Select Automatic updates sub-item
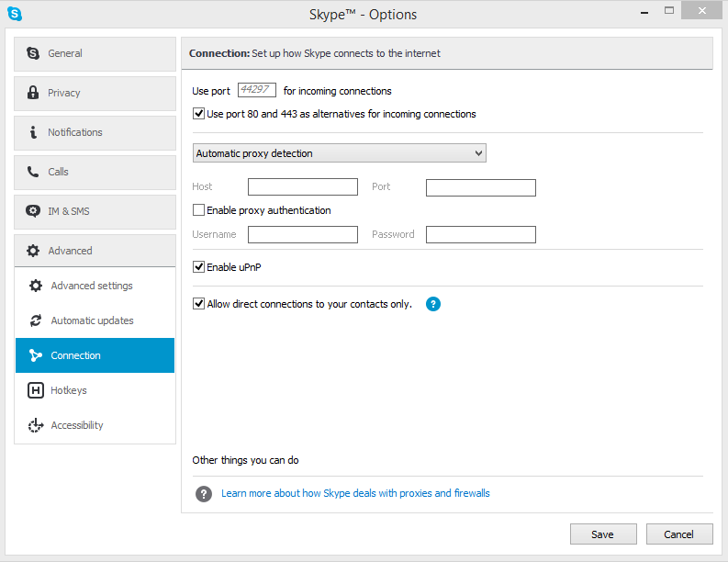 pyautogui.click(x=95, y=320)
